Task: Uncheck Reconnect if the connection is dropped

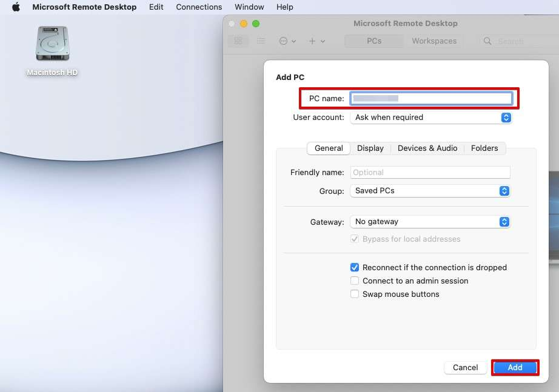Action: tap(355, 267)
